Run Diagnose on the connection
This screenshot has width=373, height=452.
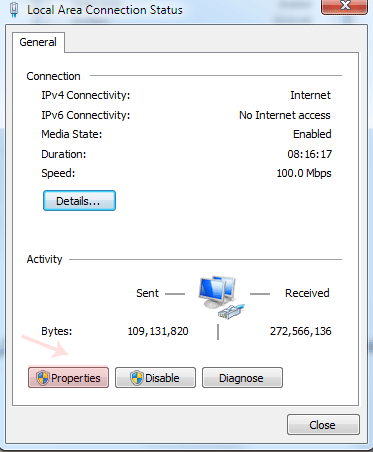click(x=242, y=378)
